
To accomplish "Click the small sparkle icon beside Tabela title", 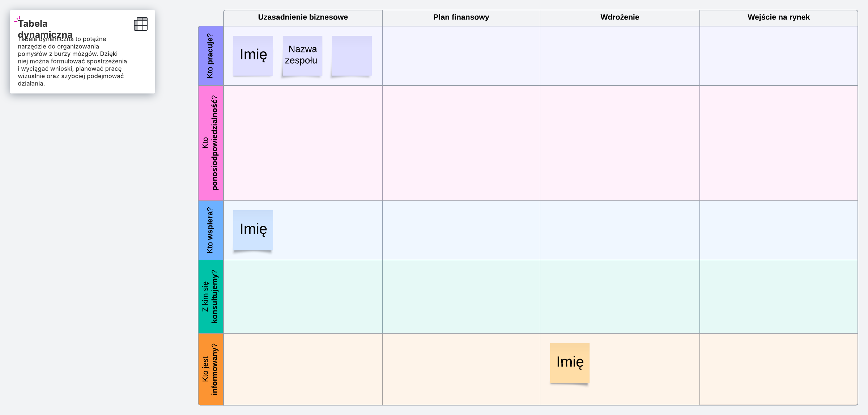I will coord(17,20).
